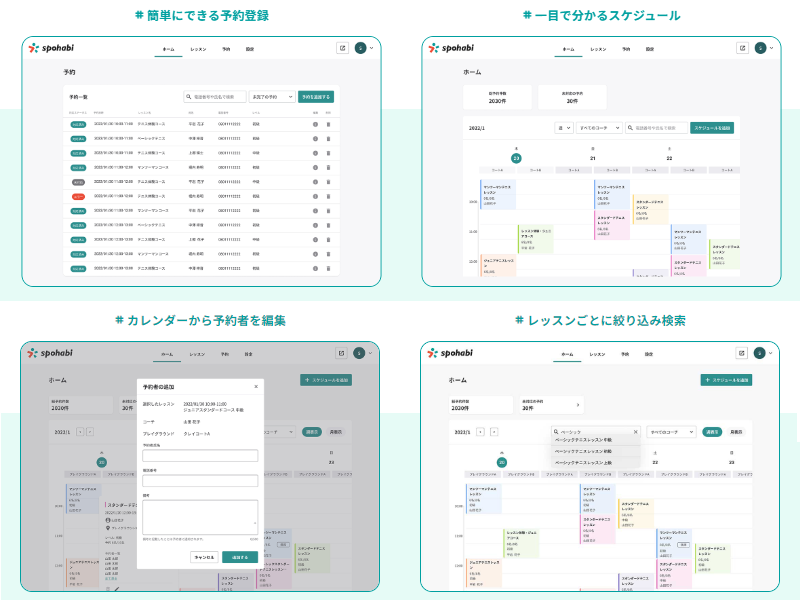Switch to 週表示 in the ベーシック search screen
The height and width of the screenshot is (600, 801).
tap(712, 432)
